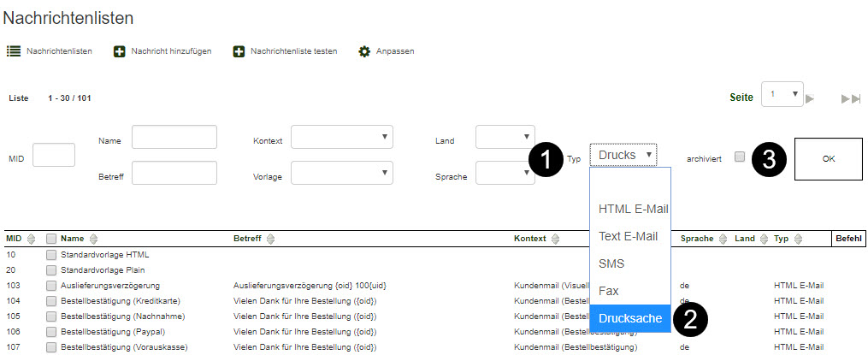Screen dimensions: 868x355
Task: Expand the Vorlage dropdown
Action: [x=341, y=173]
